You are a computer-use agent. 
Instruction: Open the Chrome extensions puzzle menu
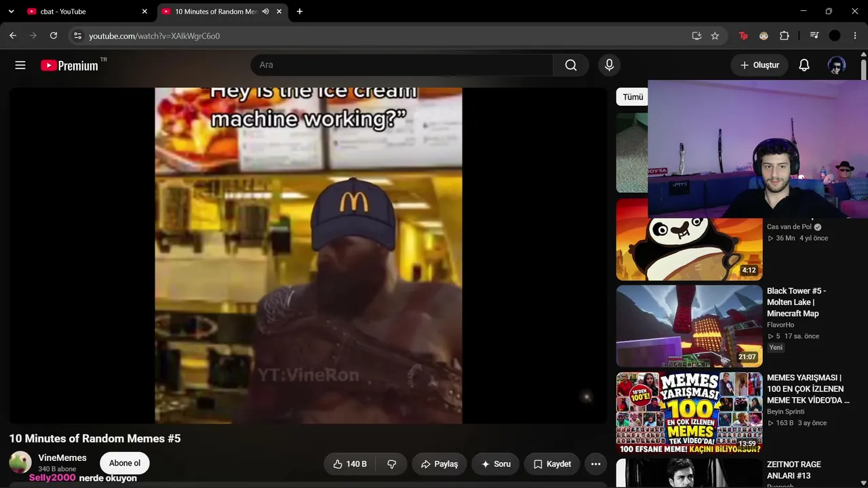tap(785, 36)
